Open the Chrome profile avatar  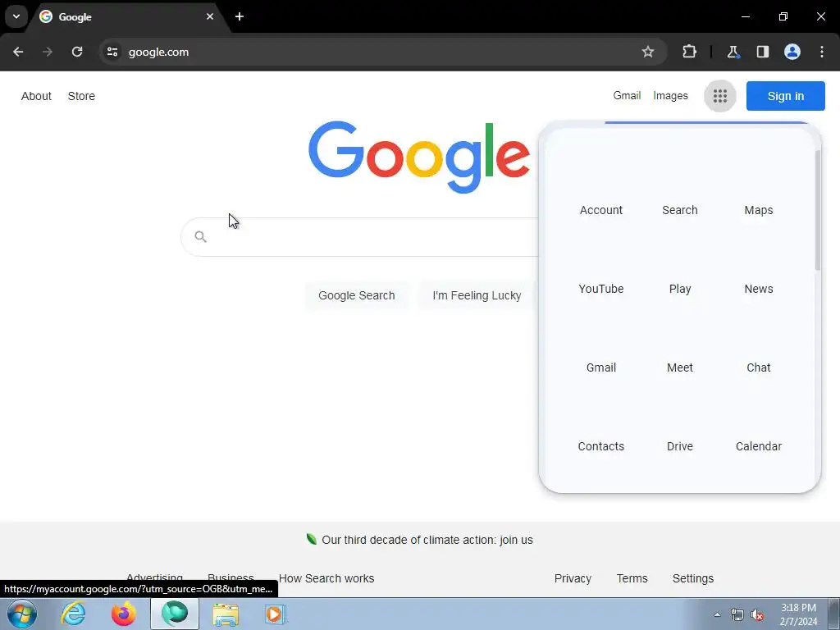(792, 52)
